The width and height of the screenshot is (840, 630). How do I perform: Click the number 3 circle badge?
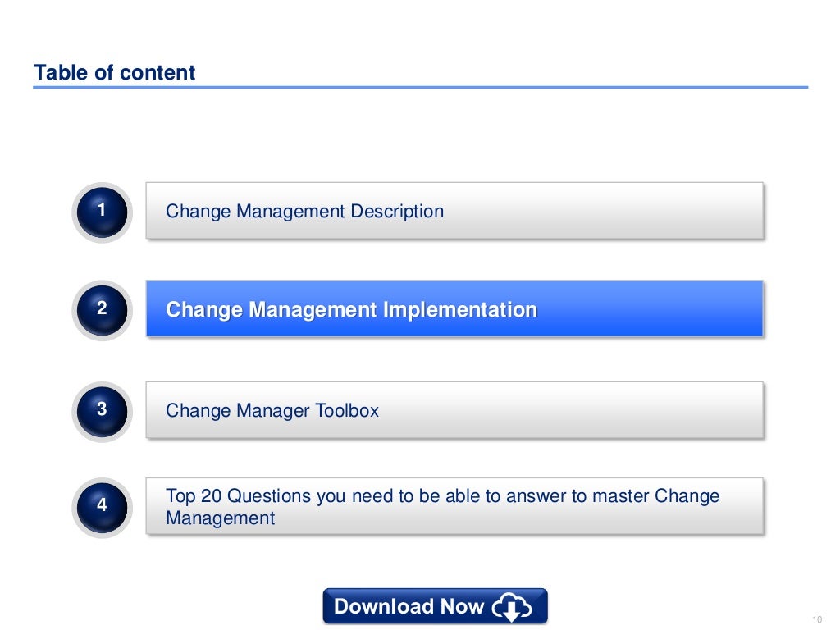point(101,409)
